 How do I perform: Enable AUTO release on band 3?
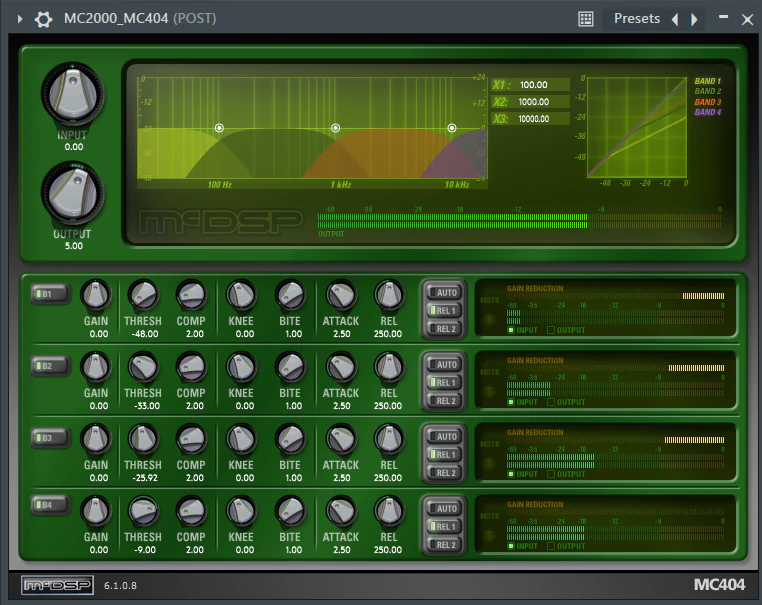(444, 436)
